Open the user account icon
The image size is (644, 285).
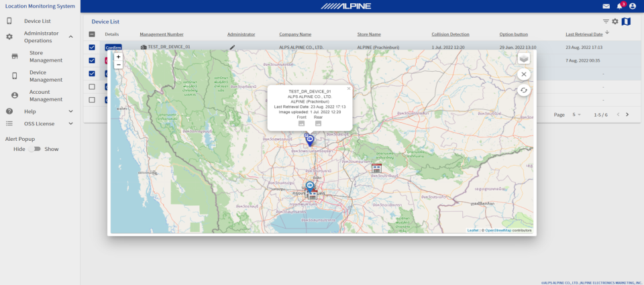(x=633, y=6)
